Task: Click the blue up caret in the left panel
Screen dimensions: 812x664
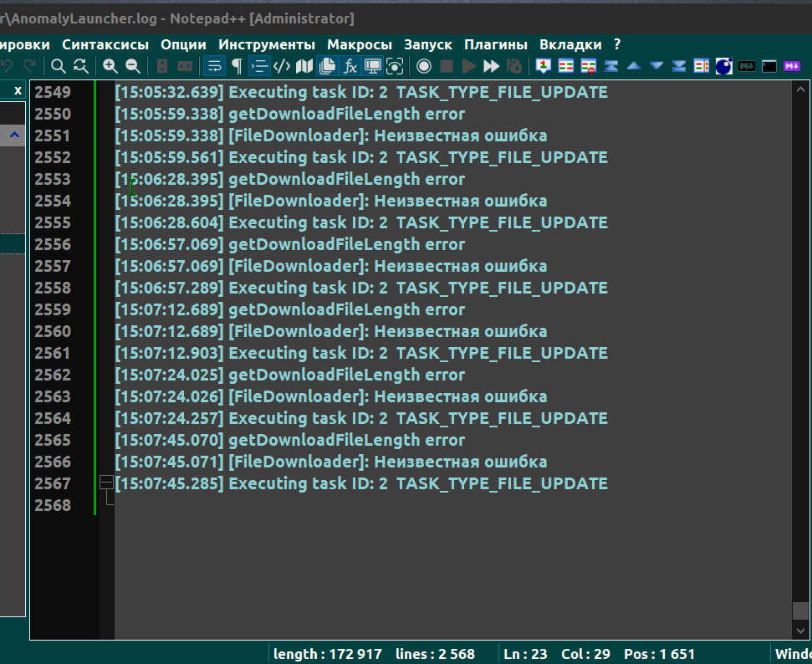Action: tap(14, 135)
